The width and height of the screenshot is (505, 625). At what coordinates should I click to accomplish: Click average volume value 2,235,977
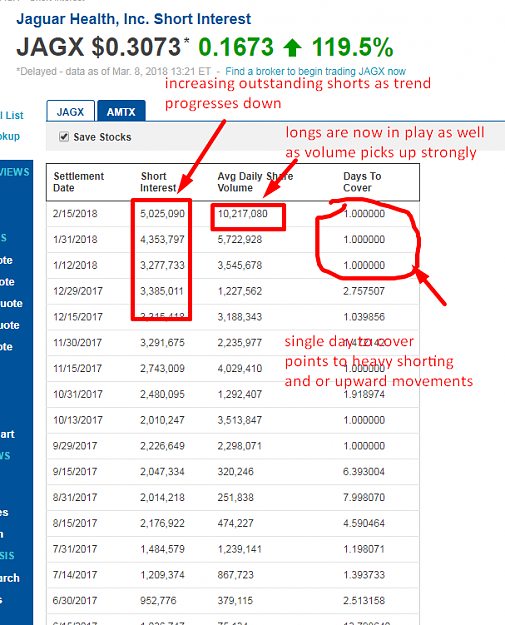(x=240, y=343)
